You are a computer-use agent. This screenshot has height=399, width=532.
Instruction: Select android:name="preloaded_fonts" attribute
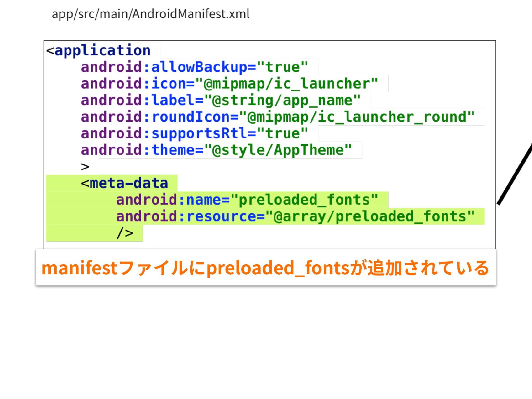tap(247, 200)
